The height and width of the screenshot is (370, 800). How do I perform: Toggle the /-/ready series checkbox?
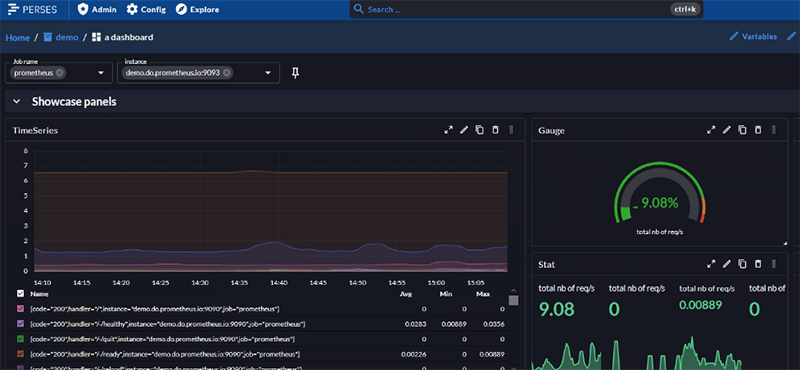(20, 354)
